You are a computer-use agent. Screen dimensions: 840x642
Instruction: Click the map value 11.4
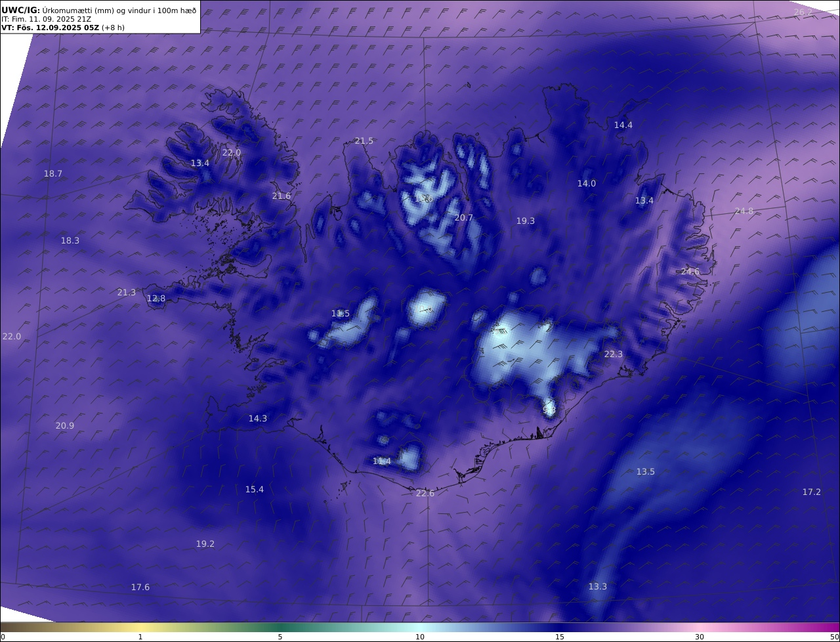(x=382, y=461)
